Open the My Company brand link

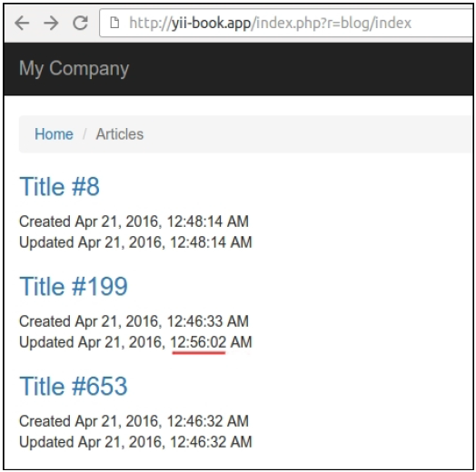tap(74, 69)
